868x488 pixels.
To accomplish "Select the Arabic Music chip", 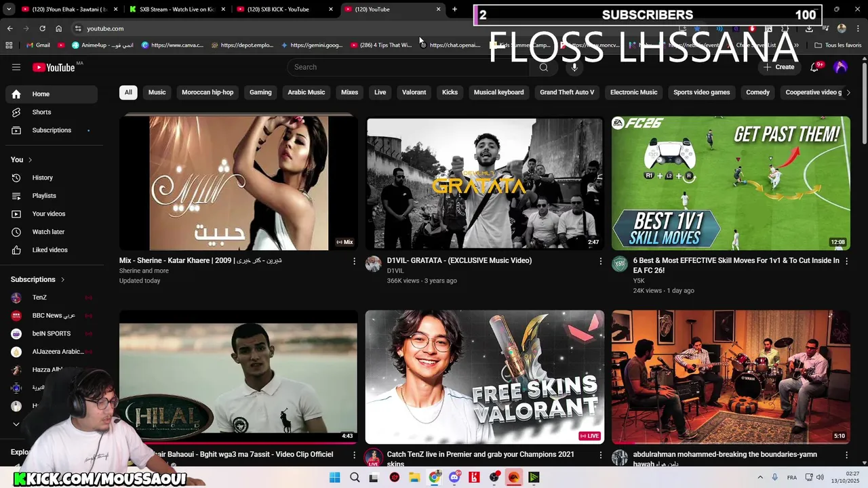I will coord(307,92).
